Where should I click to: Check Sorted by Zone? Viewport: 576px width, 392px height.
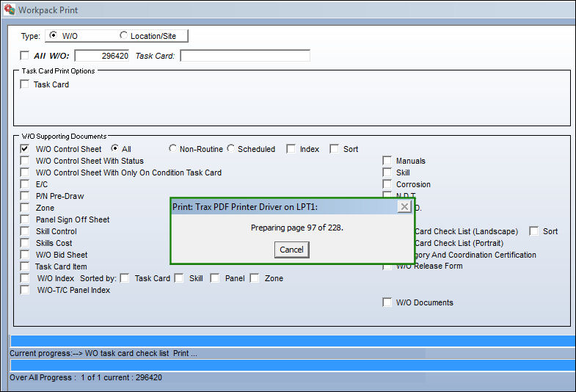254,278
